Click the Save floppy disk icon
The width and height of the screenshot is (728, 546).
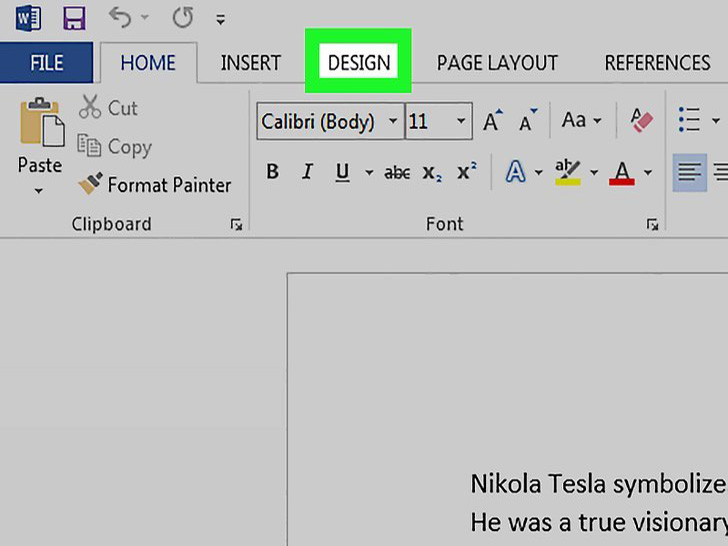(x=73, y=17)
